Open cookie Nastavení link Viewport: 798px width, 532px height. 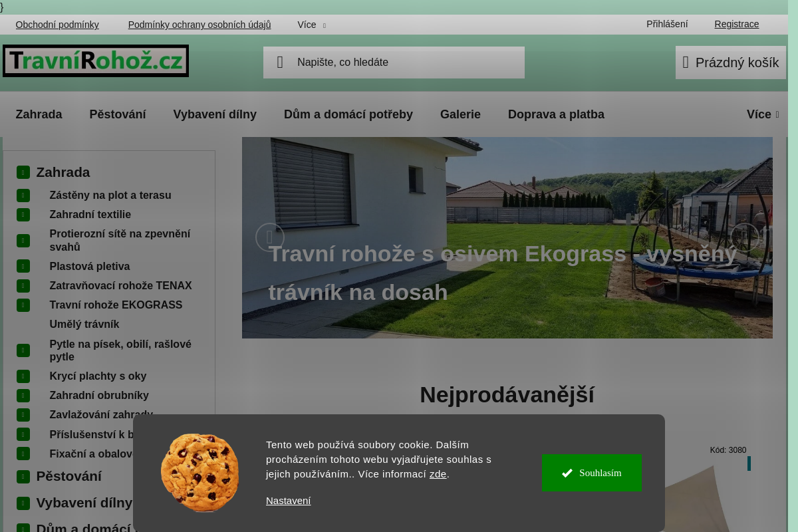288,501
